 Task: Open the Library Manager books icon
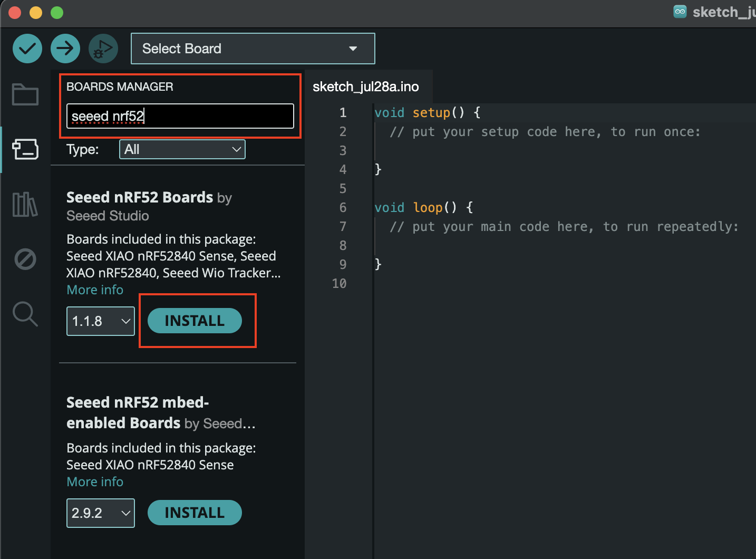(25, 204)
